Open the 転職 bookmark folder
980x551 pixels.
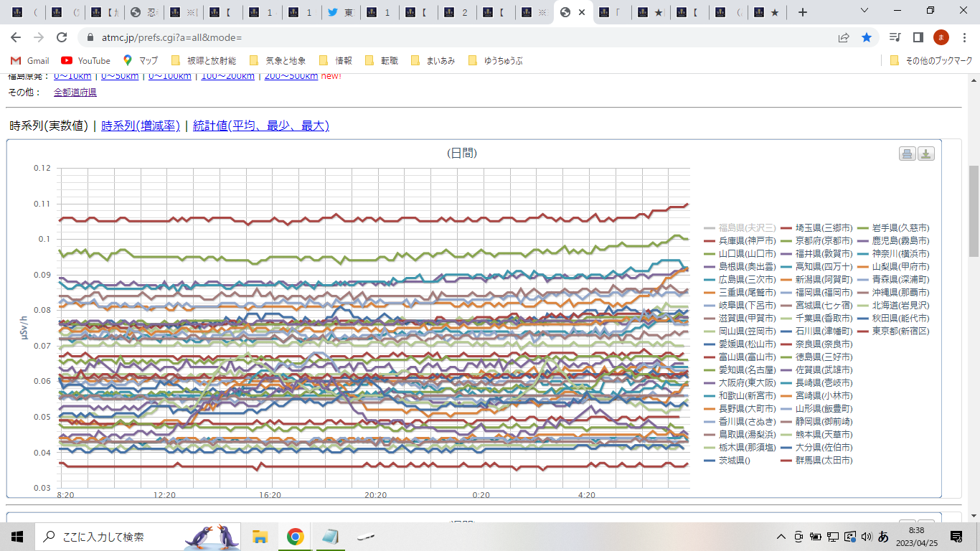(x=382, y=60)
